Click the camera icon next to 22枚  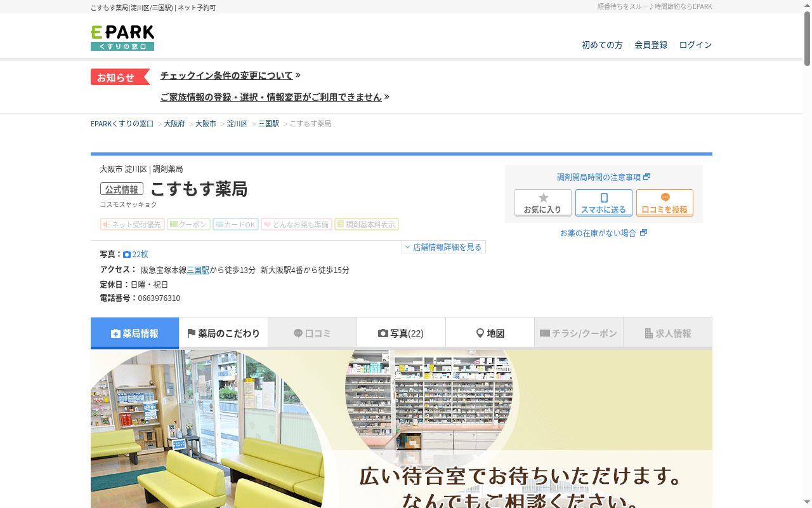[x=127, y=255]
